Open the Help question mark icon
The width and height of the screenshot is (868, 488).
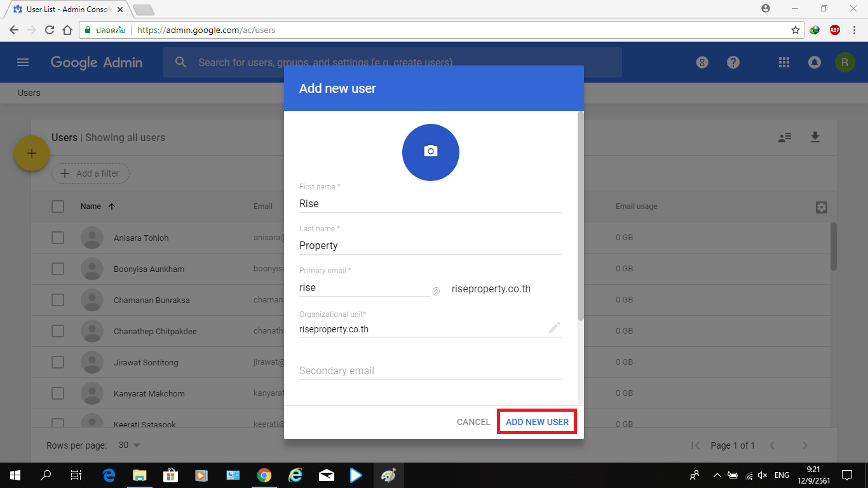coord(733,62)
